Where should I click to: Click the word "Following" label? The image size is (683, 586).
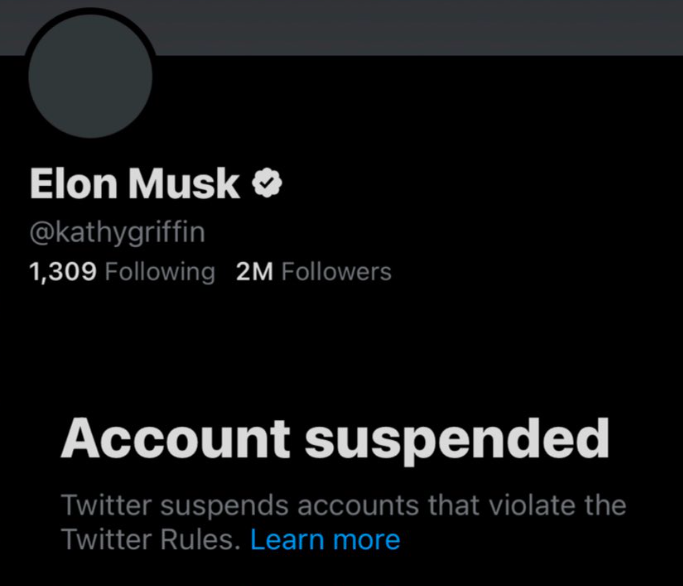coord(160,272)
